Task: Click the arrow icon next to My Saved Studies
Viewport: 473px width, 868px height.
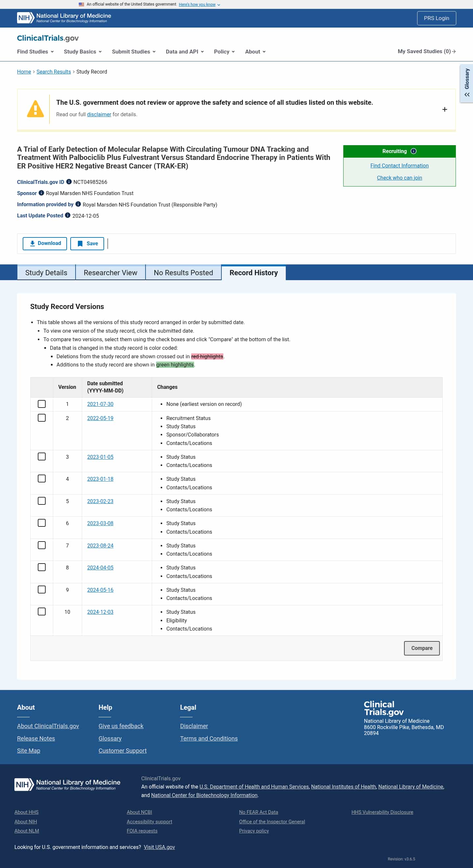Action: click(x=454, y=52)
